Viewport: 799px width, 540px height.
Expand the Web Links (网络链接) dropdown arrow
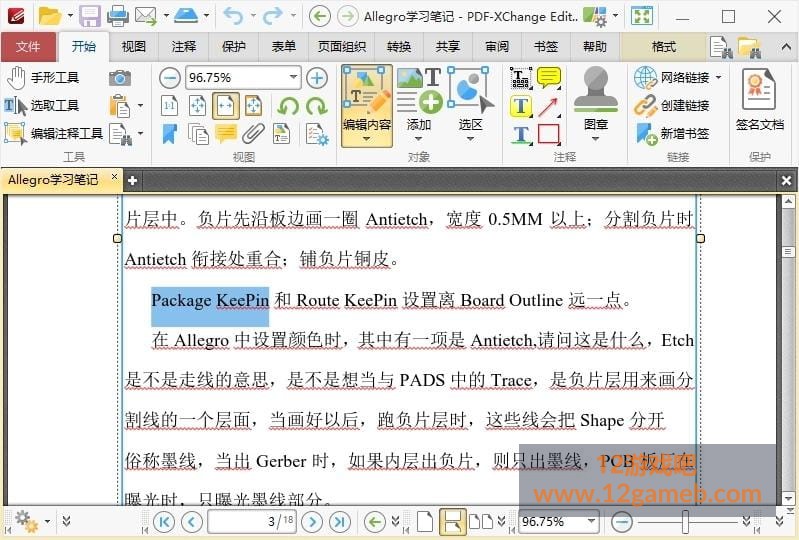(x=718, y=77)
